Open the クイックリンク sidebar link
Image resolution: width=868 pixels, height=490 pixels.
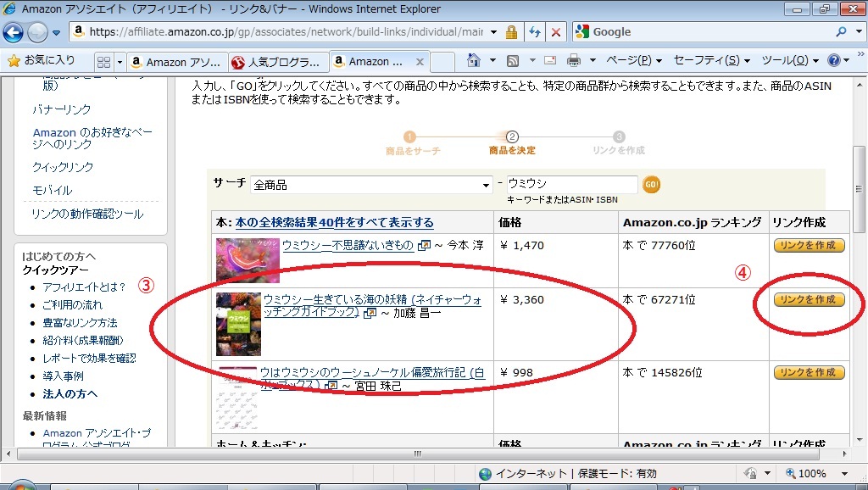[63, 167]
